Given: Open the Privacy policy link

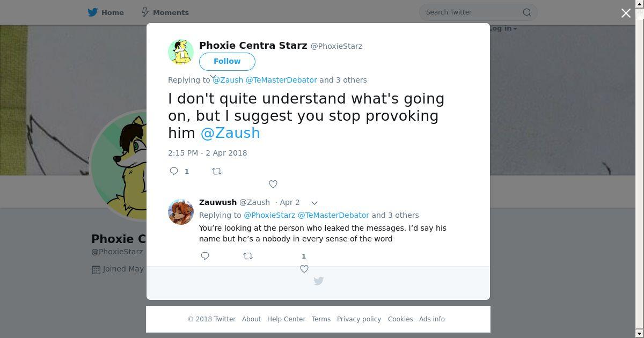Looking at the screenshot, I should 359,319.
